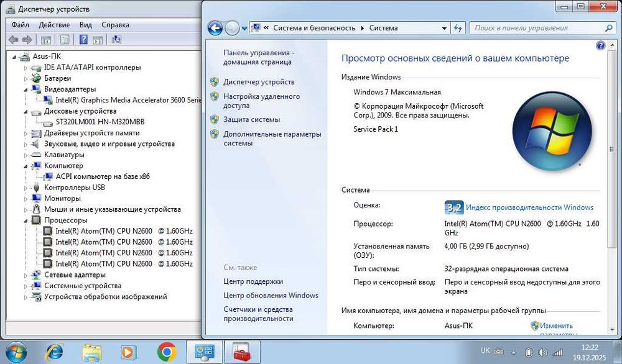The image size is (622, 364).
Task: Open the Справка menu
Action: pyautogui.click(x=116, y=25)
